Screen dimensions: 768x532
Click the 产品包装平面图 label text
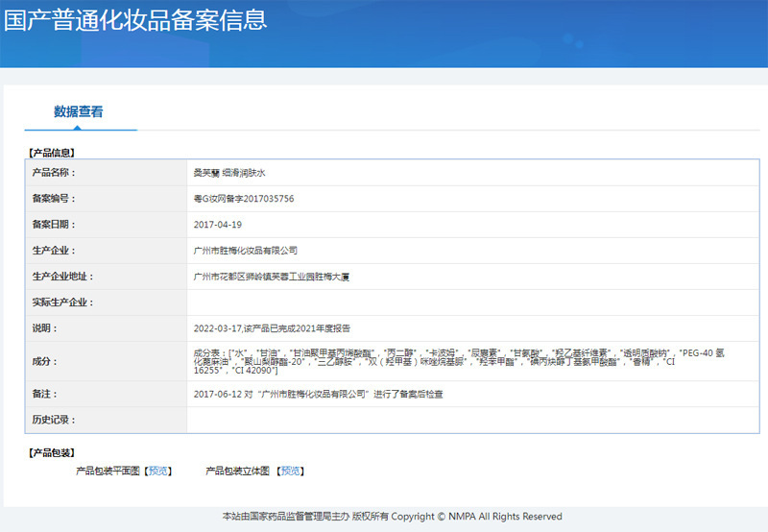click(x=108, y=471)
